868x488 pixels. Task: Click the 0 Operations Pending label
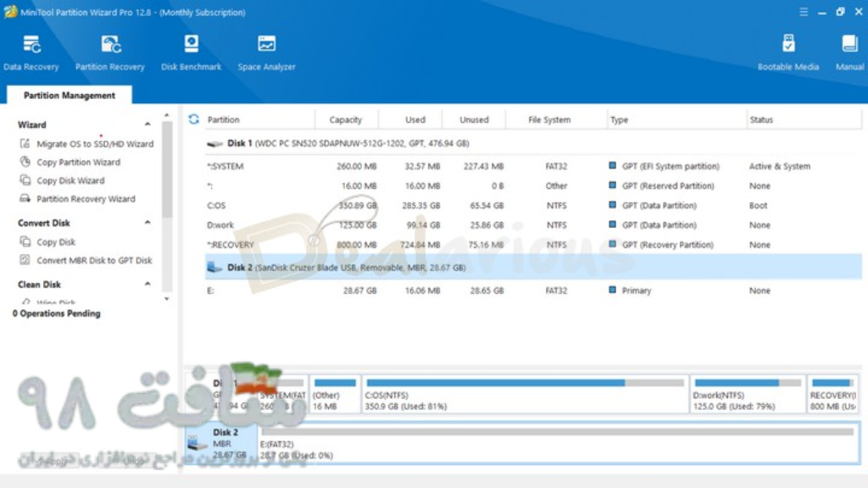point(57,313)
